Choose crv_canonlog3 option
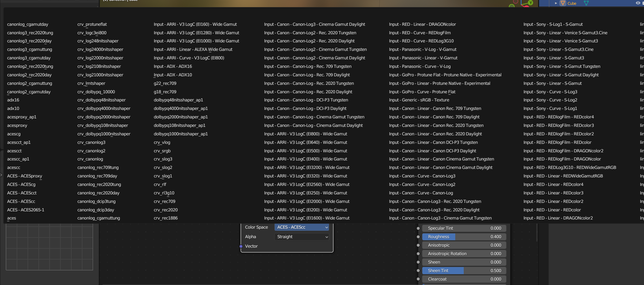644x285 pixels. click(91, 142)
